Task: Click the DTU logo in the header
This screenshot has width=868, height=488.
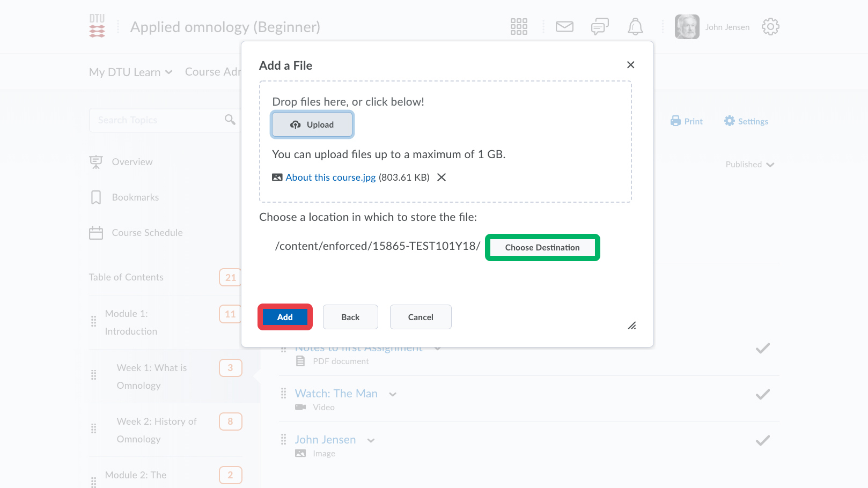Action: point(97,26)
